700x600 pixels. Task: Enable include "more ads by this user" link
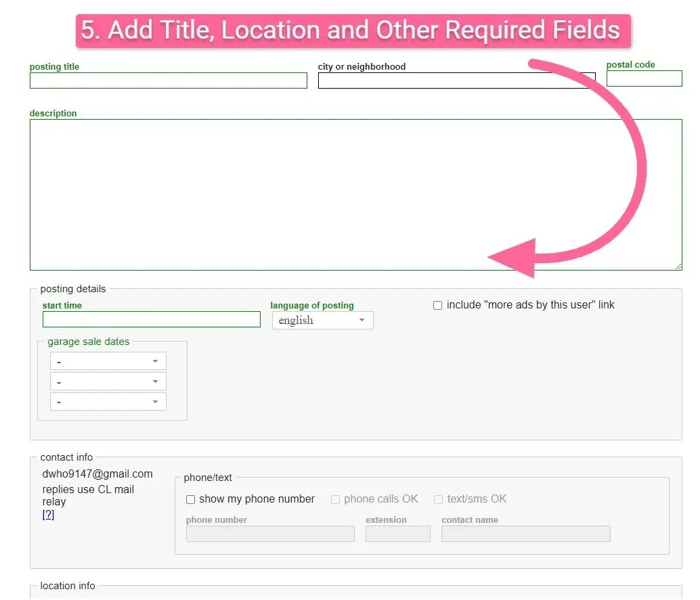(x=438, y=305)
